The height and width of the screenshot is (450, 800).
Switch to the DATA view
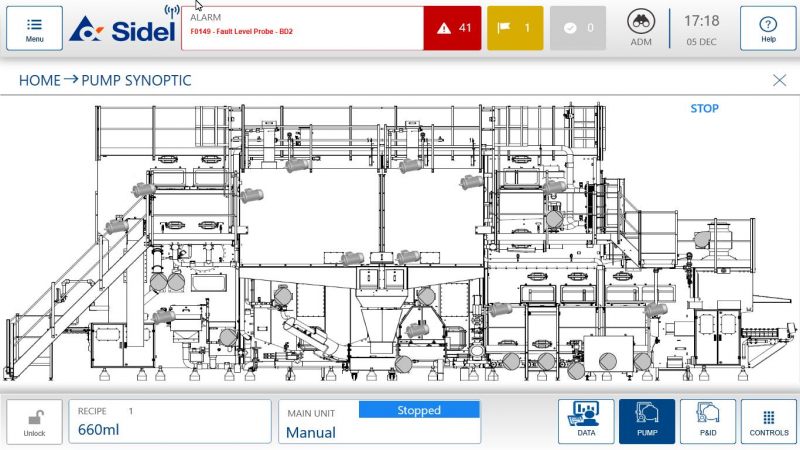pos(586,422)
